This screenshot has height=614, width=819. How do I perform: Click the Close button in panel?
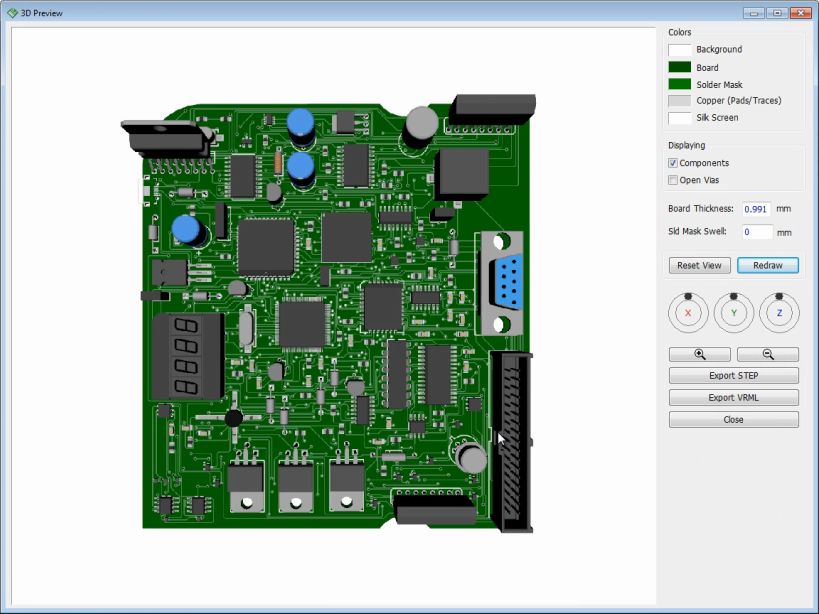pos(733,420)
